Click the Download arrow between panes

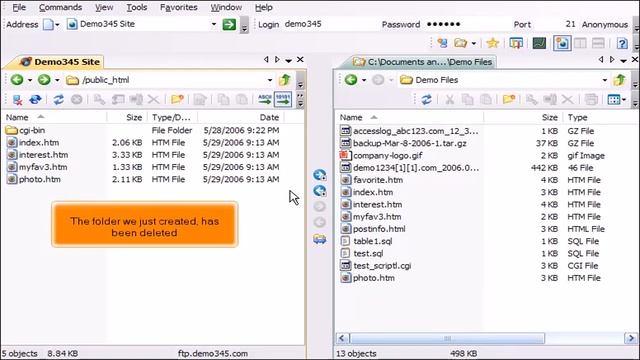point(320,191)
